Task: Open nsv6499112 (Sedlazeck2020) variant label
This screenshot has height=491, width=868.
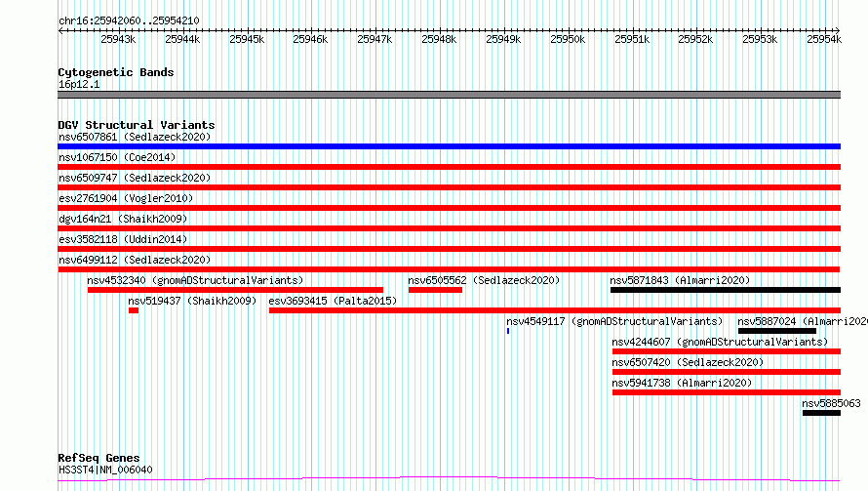Action: (x=135, y=260)
